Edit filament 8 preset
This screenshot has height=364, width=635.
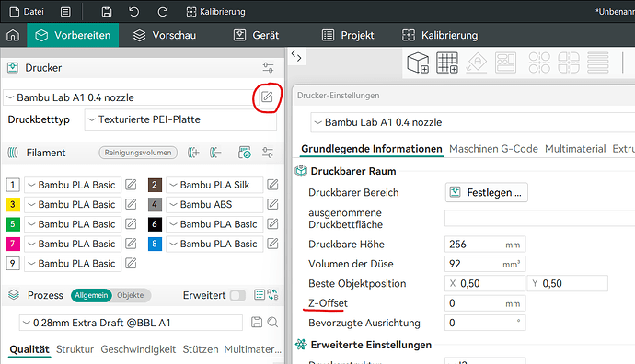(x=272, y=244)
